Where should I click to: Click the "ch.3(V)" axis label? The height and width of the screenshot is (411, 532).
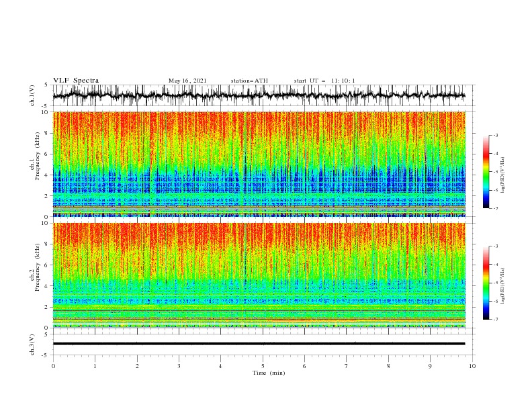tap(32, 345)
